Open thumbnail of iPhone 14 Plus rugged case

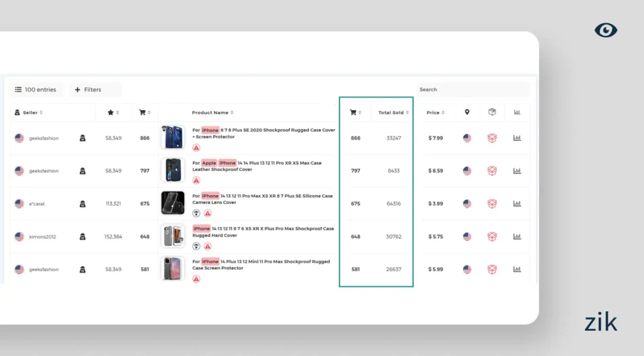(x=173, y=269)
